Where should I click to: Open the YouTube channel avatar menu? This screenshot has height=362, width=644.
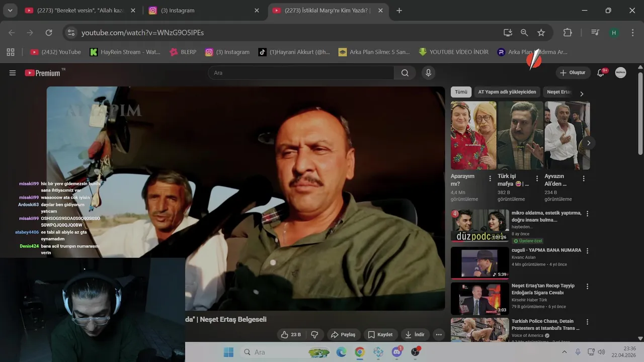point(620,73)
